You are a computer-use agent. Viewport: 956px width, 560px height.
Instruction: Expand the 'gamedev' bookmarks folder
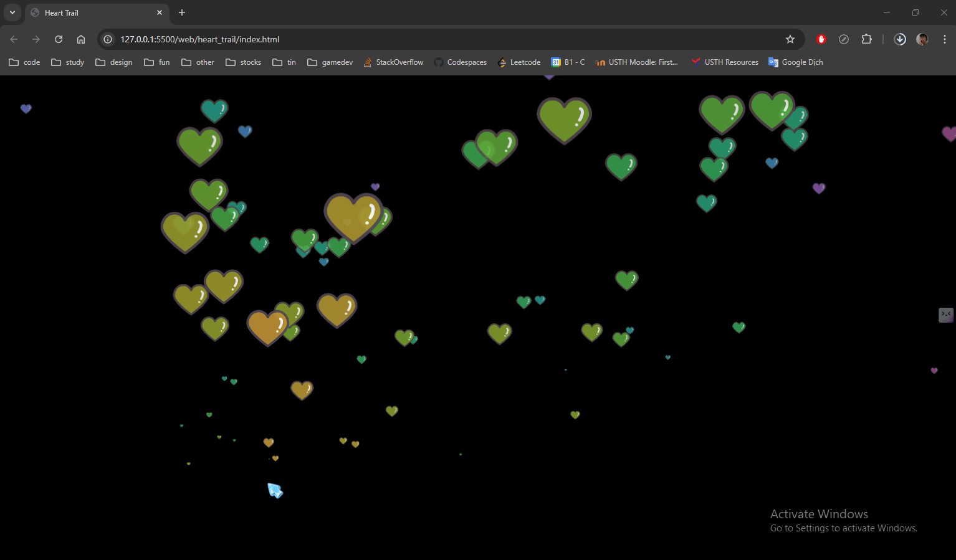pos(330,62)
